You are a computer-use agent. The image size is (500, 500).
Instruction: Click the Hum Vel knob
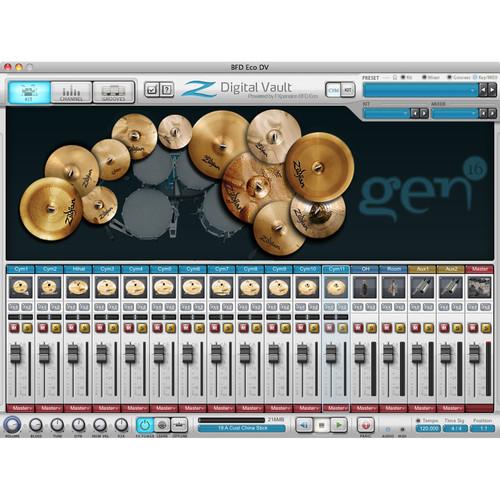[x=100, y=425]
